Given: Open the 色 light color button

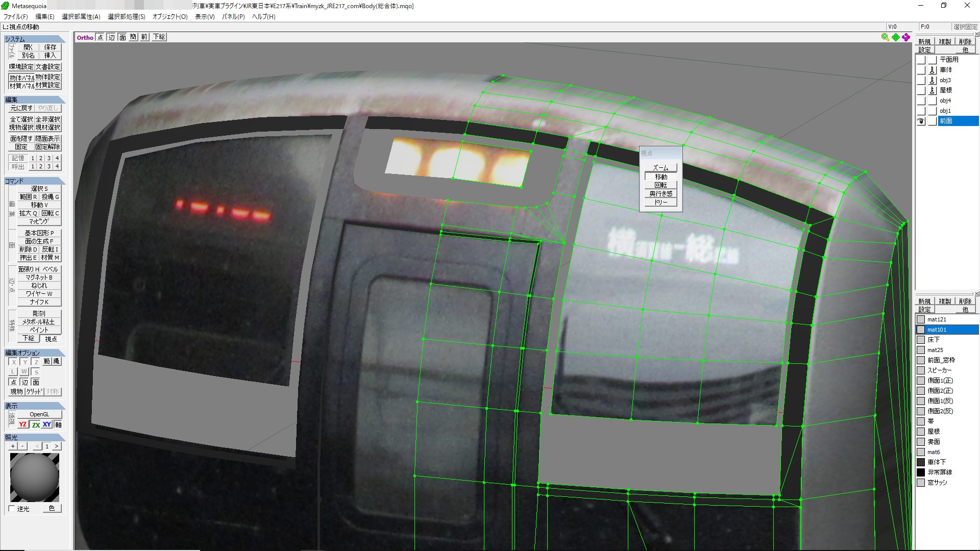Looking at the screenshot, I should click(52, 509).
